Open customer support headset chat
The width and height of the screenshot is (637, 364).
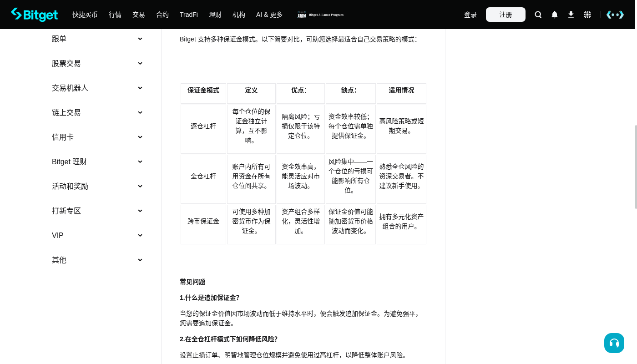(614, 343)
